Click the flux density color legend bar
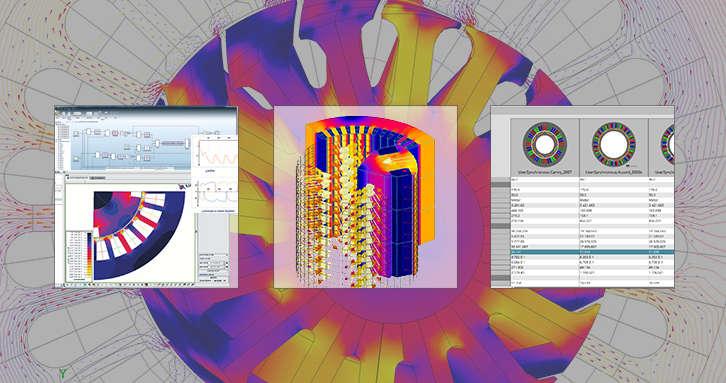This screenshot has height=383, width=726. click(x=89, y=254)
